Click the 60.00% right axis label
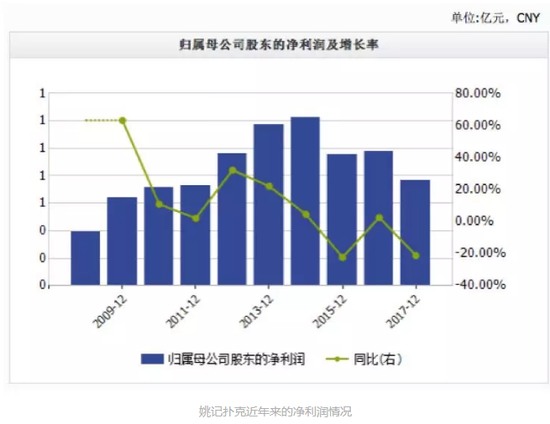The height and width of the screenshot is (424, 550). click(x=478, y=125)
